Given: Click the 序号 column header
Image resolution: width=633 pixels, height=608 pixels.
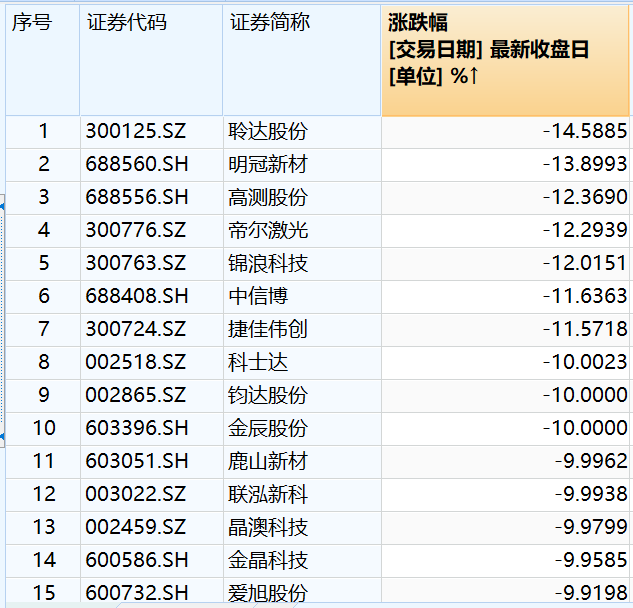Looking at the screenshot, I should (x=31, y=23).
